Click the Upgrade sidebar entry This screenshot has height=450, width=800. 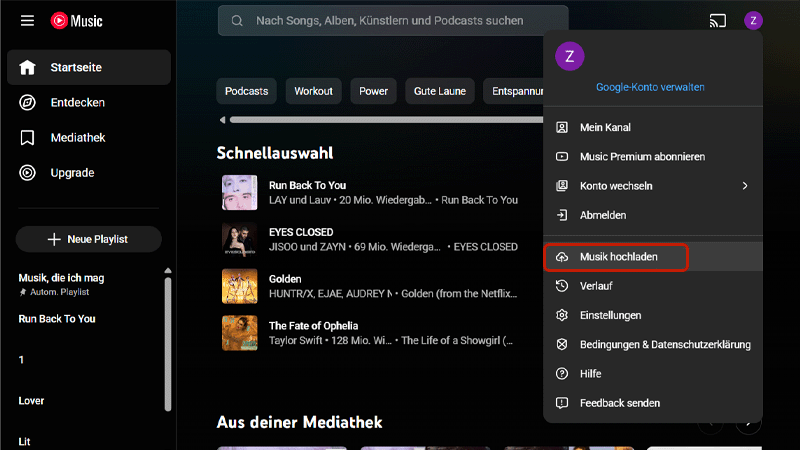tap(89, 173)
